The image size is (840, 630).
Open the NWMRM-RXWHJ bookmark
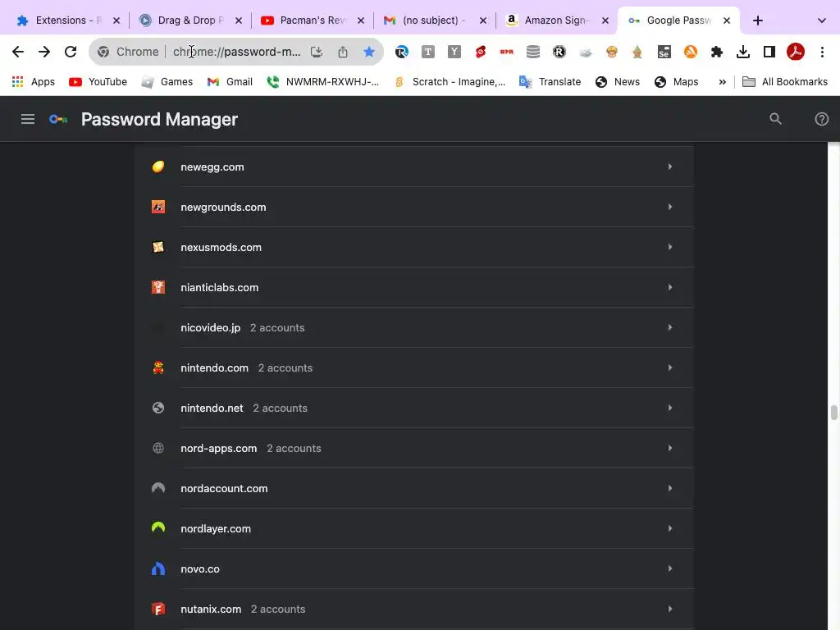pyautogui.click(x=323, y=81)
